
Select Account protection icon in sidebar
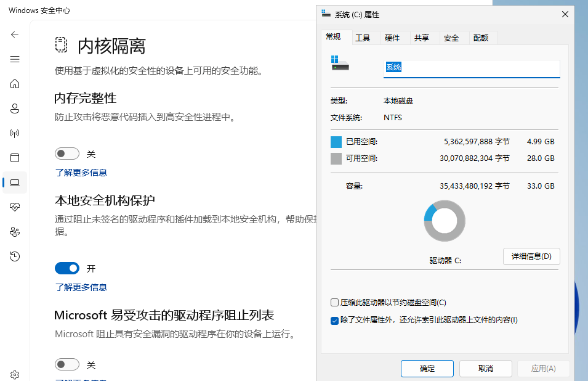coord(15,109)
